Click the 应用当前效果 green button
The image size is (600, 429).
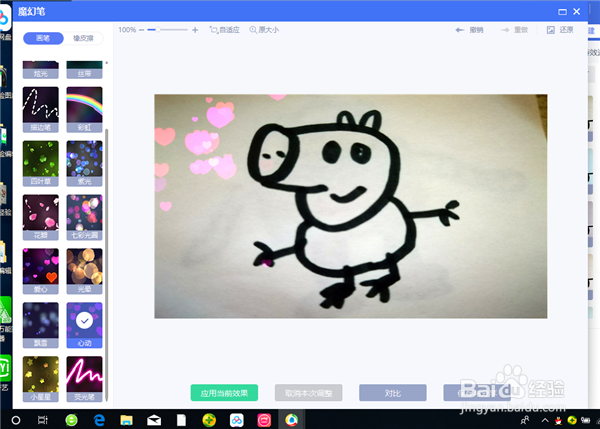click(x=224, y=393)
